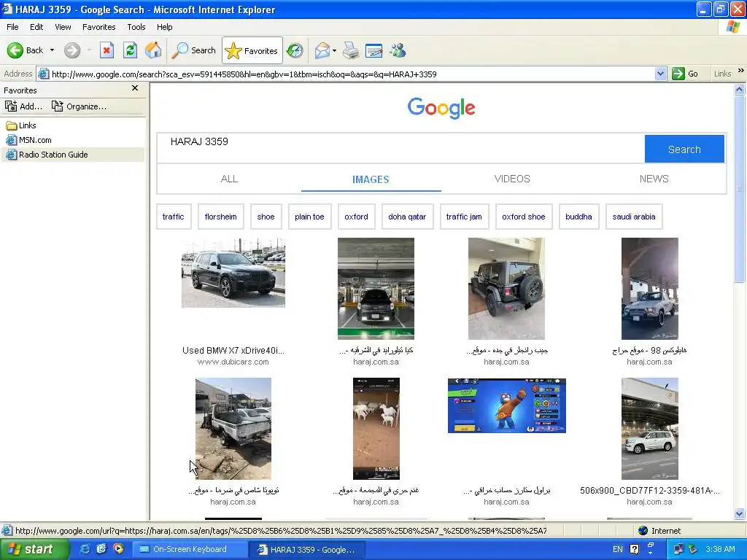The image size is (747, 560).
Task: Close the Favorites side panel
Action: tap(135, 88)
